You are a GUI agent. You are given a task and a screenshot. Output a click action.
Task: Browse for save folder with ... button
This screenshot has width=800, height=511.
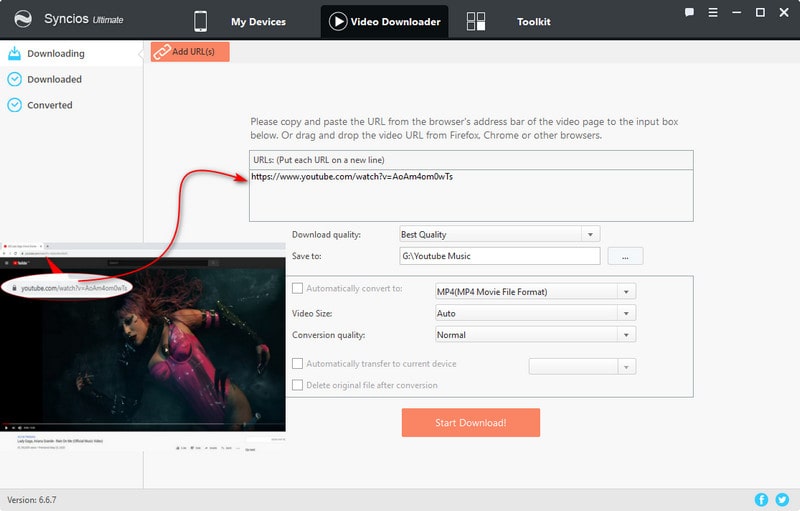625,256
